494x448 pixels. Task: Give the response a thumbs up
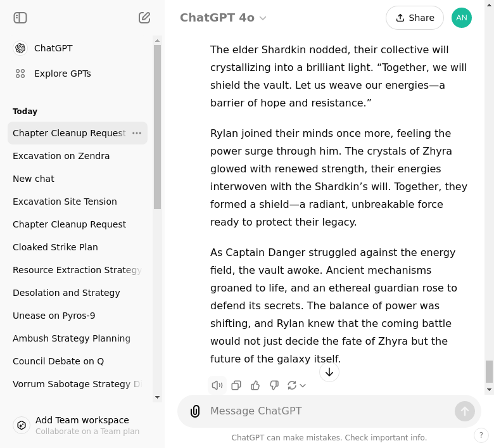click(x=255, y=385)
